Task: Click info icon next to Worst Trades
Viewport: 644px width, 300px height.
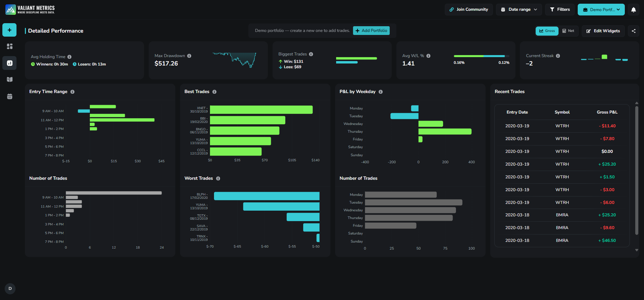Action: [218, 178]
